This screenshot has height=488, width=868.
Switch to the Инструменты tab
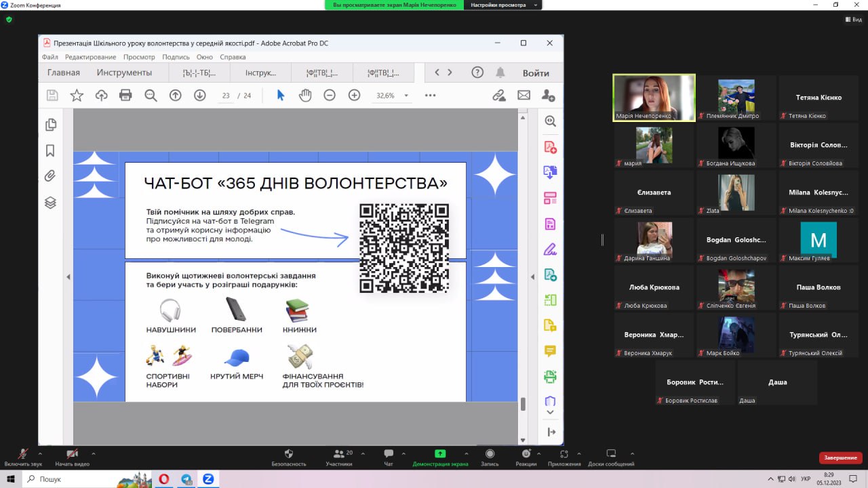[x=124, y=73]
